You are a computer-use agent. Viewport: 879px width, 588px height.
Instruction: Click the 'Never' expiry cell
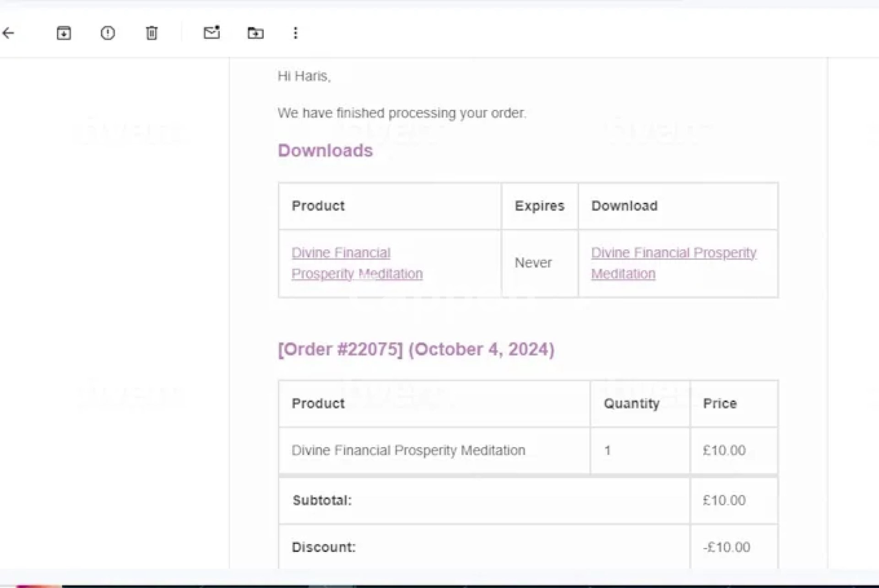pyautogui.click(x=533, y=263)
